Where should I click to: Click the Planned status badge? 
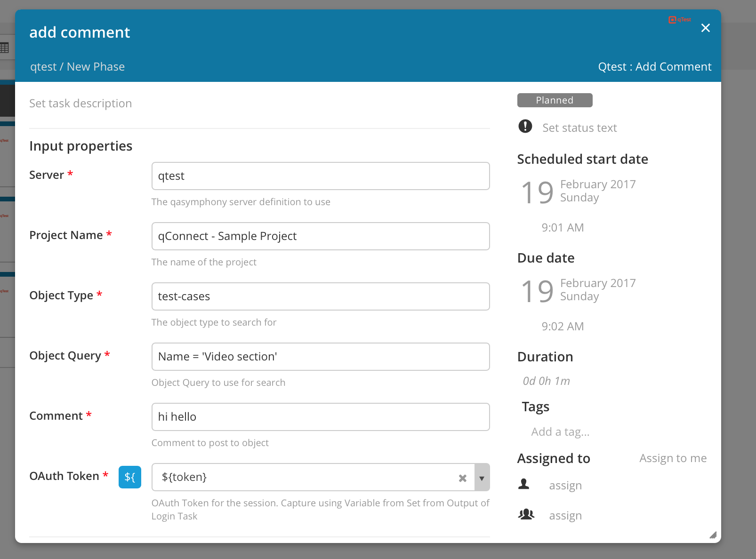coord(555,100)
